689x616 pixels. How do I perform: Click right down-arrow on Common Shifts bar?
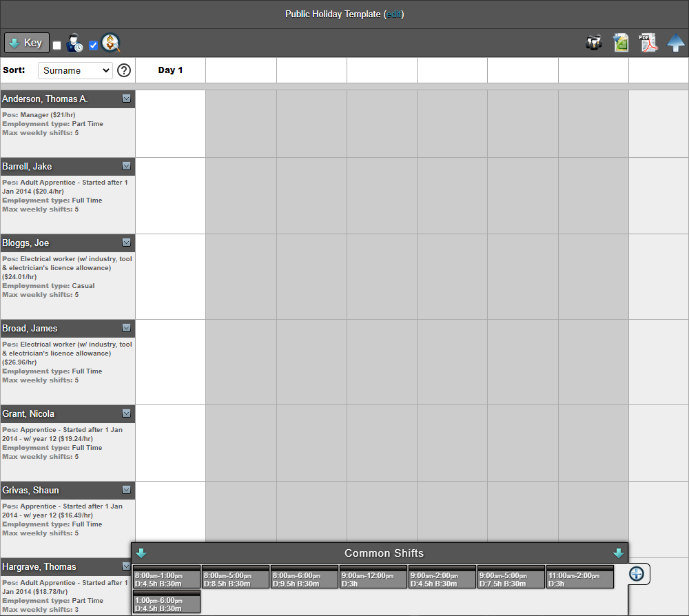click(618, 553)
